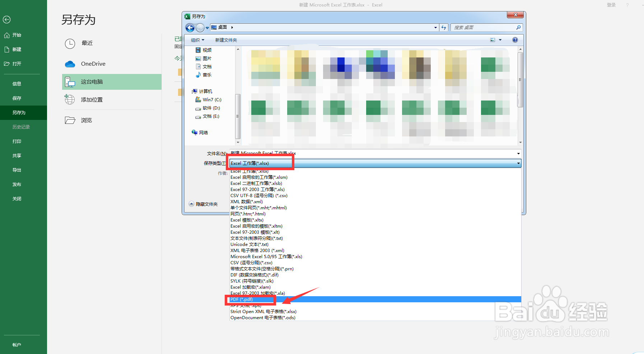644x354 pixels.
Task: Select 文档 (E:) drive
Action: [211, 116]
